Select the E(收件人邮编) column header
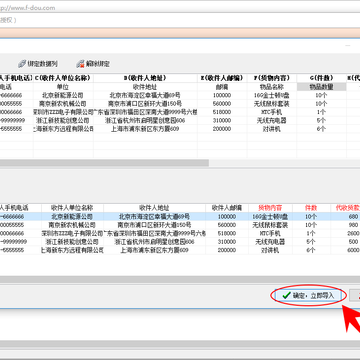 coord(222,78)
